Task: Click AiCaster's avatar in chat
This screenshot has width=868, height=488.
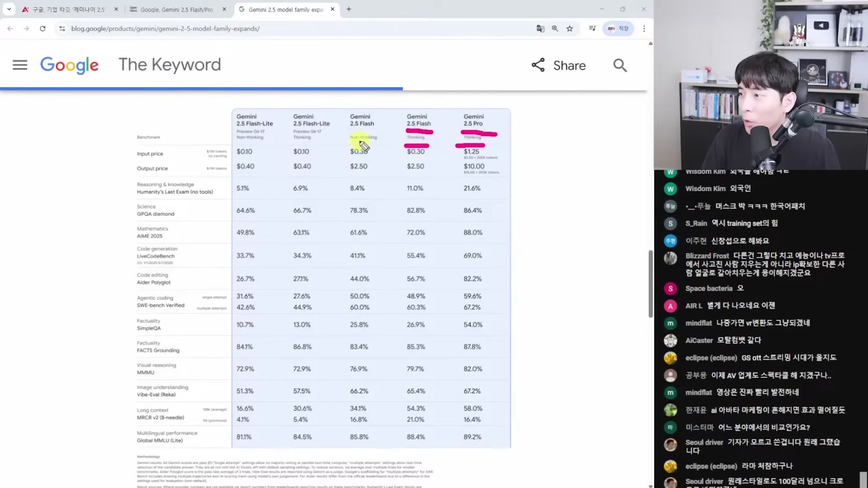Action: 670,340
